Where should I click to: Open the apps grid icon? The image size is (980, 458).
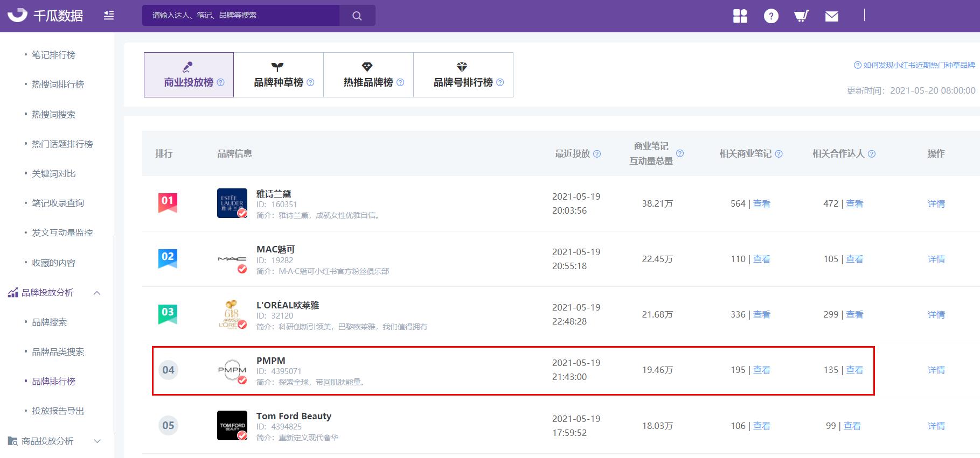pos(740,16)
